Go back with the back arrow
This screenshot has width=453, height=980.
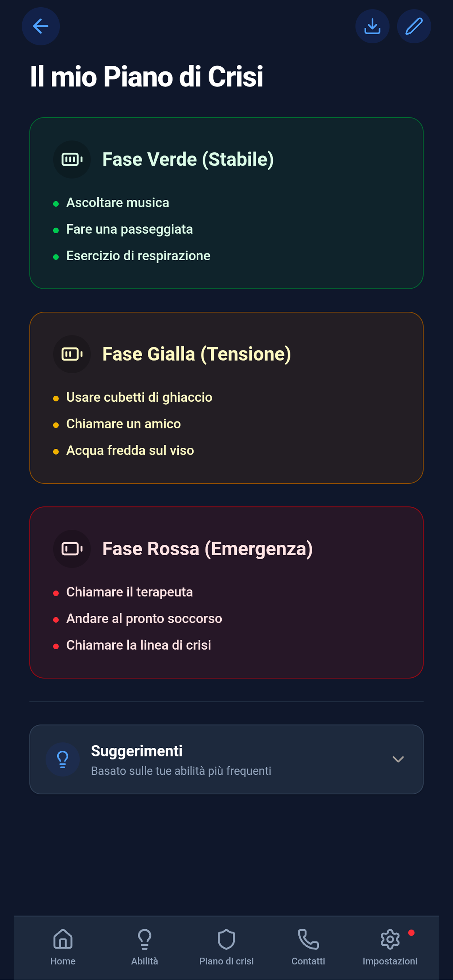pos(41,26)
